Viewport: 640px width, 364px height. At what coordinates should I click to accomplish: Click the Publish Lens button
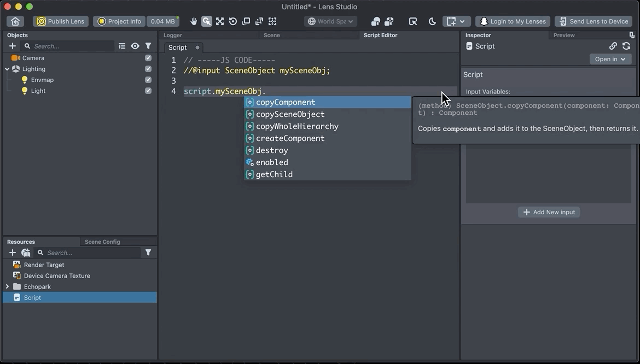pos(61,21)
